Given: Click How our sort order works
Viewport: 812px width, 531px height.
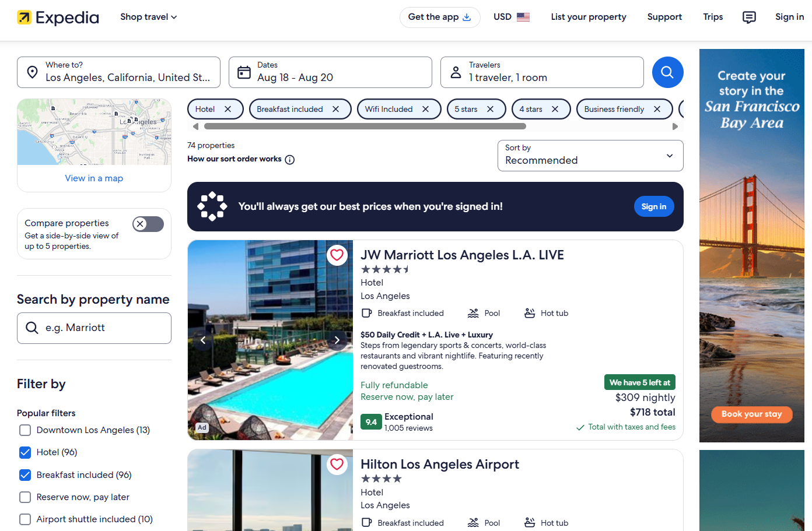Looking at the screenshot, I should pos(235,159).
